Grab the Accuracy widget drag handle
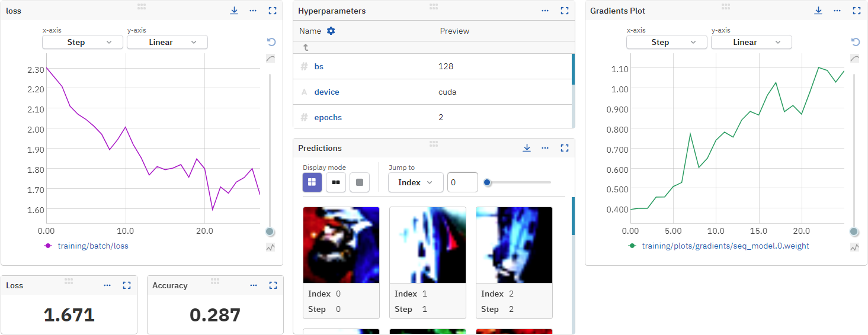This screenshot has height=335, width=868. click(215, 281)
